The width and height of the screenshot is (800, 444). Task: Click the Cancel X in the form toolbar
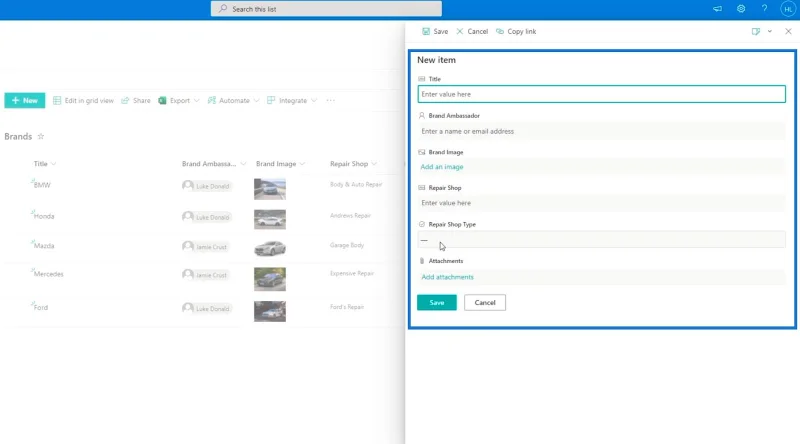[460, 31]
